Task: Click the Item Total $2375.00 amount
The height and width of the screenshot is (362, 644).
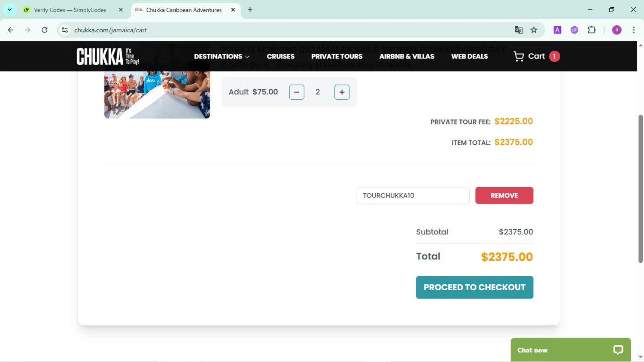Action: 513,142
